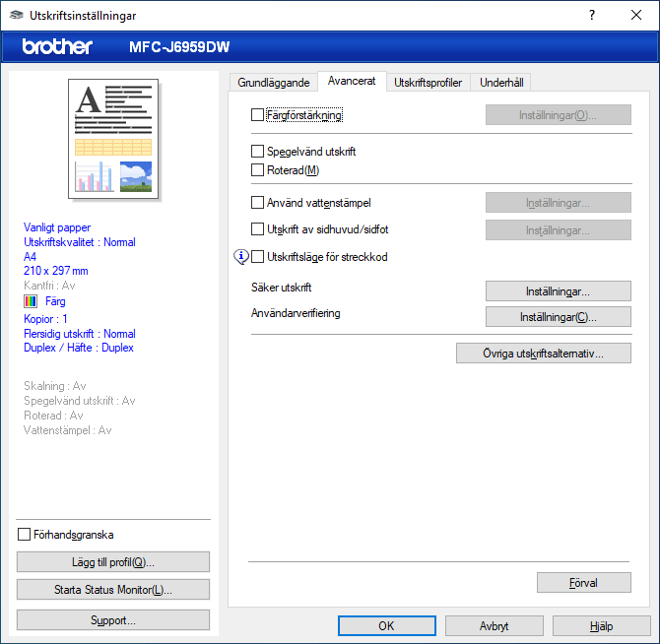Open Hjälp button

pyautogui.click(x=602, y=626)
